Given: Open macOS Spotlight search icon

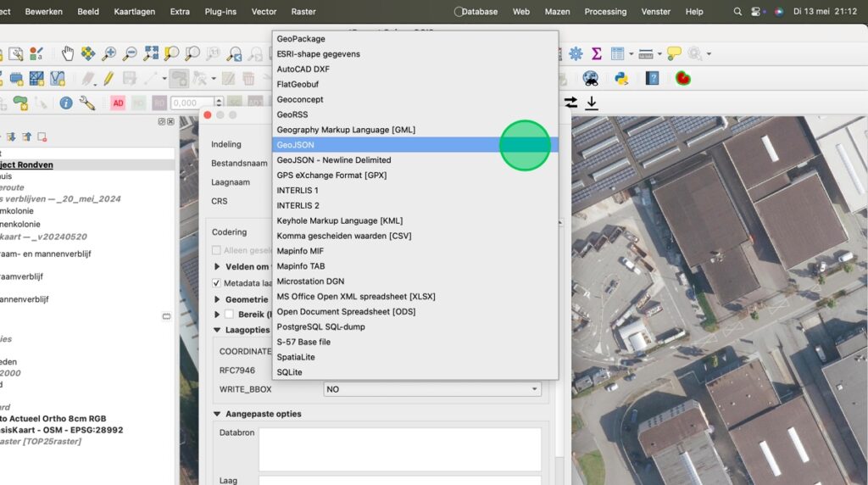Looking at the screenshot, I should pyautogui.click(x=737, y=12).
